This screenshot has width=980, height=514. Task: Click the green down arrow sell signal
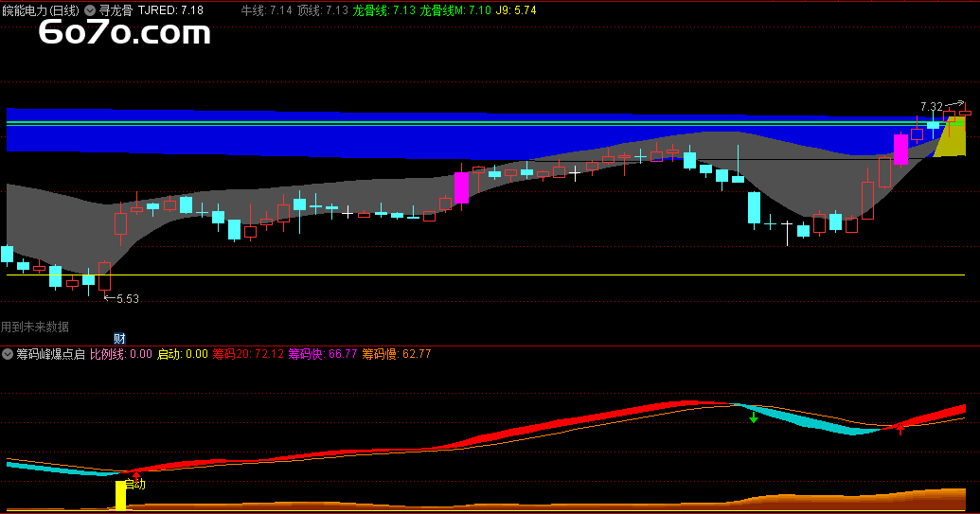pos(754,417)
